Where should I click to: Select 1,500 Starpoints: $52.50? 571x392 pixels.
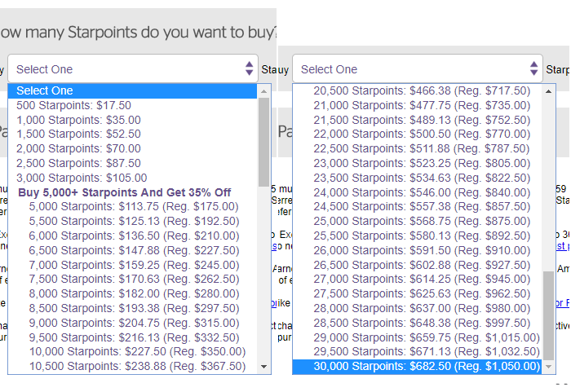coord(132,134)
